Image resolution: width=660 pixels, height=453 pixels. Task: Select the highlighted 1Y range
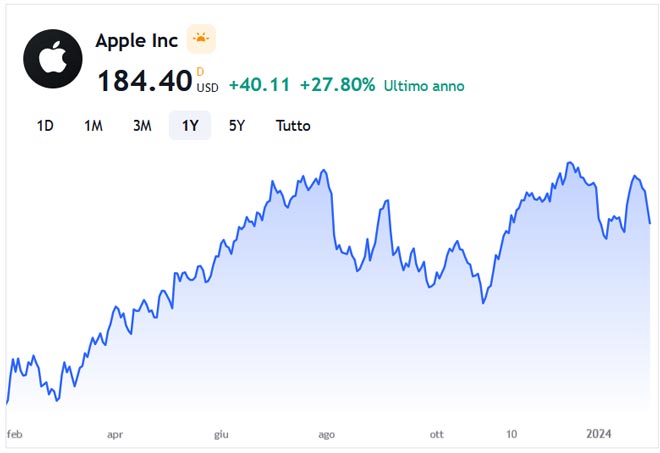pyautogui.click(x=190, y=126)
